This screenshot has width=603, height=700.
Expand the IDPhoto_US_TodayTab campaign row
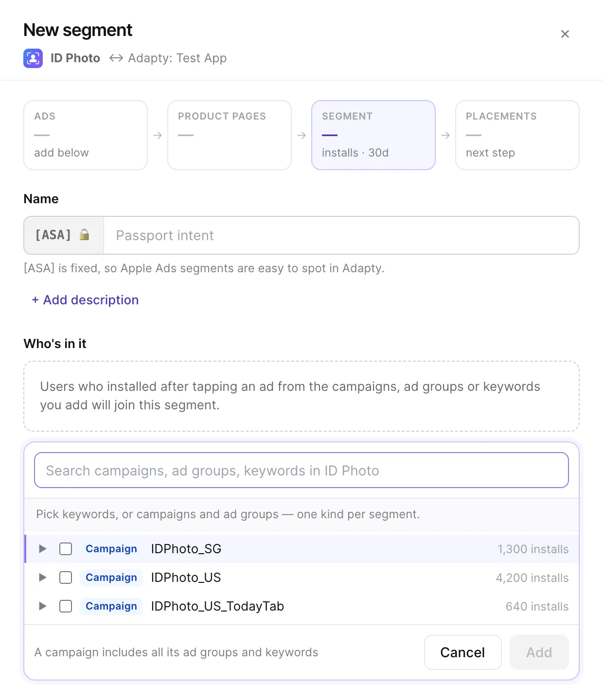pyautogui.click(x=43, y=606)
